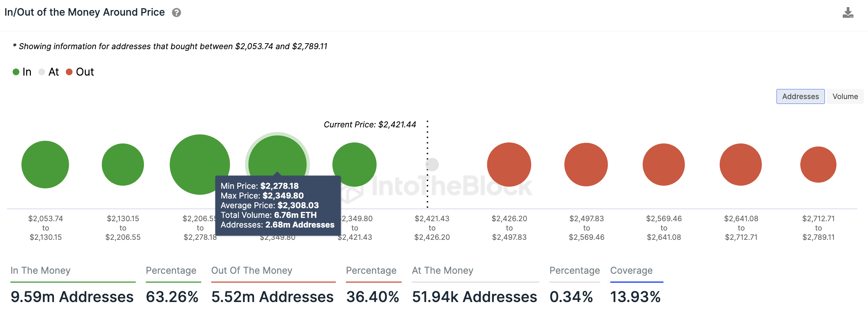The image size is (868, 324).
Task: Click the red bubble for $2,426.20 to $2,497.83
Action: click(509, 164)
